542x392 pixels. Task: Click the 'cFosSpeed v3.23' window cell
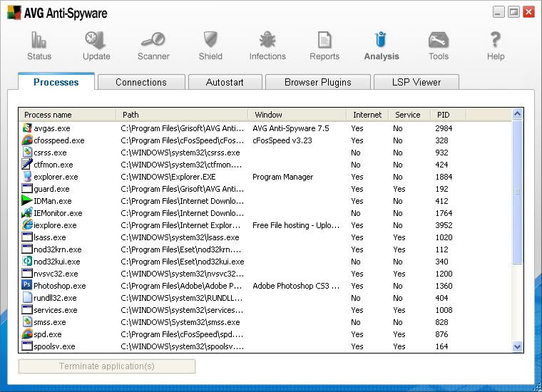coord(282,140)
